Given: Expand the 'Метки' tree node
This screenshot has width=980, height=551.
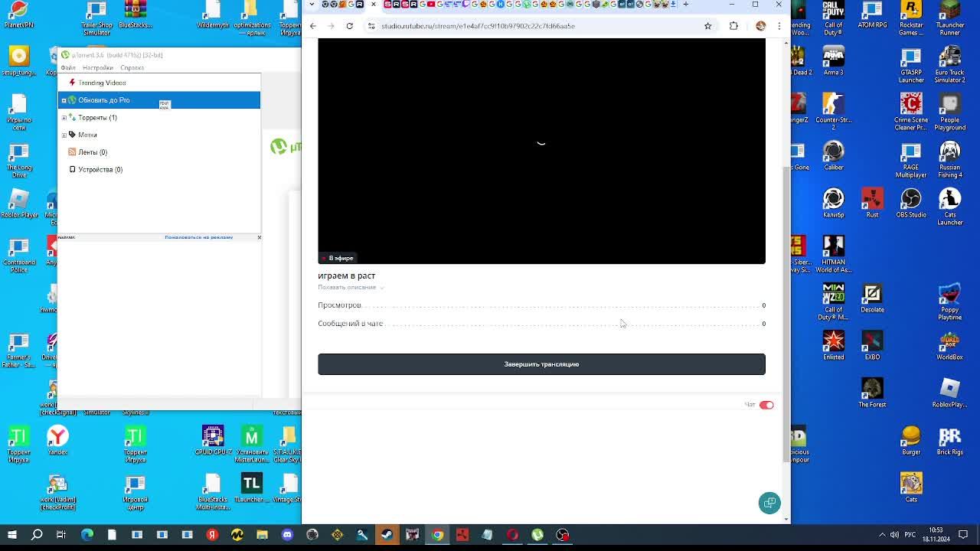Looking at the screenshot, I should pos(64,135).
